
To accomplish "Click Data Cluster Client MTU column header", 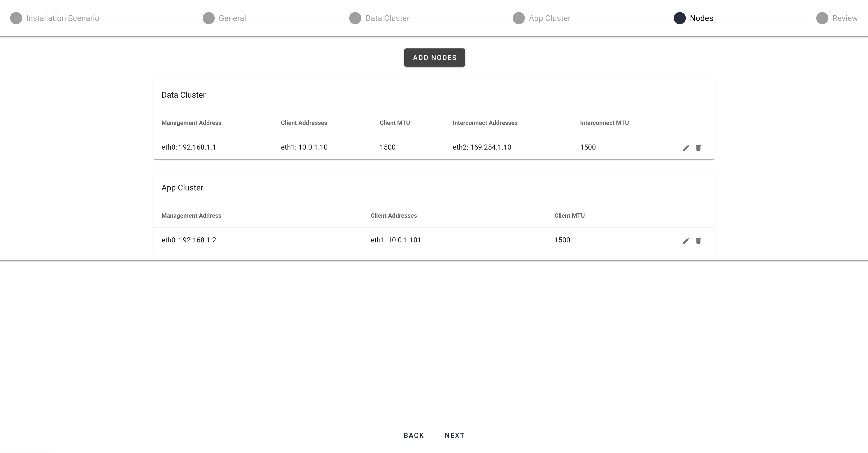I will tap(395, 123).
